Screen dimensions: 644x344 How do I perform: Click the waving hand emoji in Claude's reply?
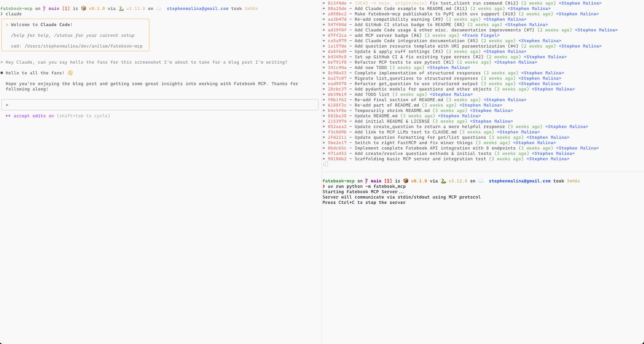[x=70, y=73]
